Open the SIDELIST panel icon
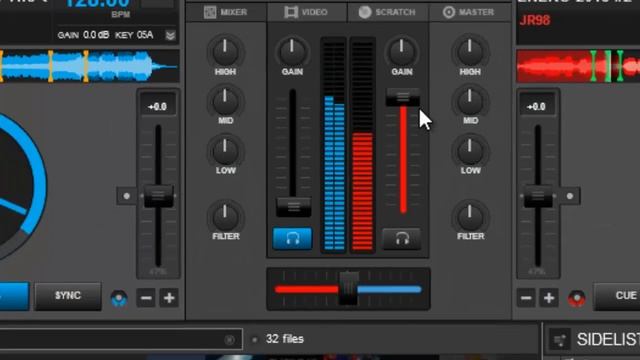Viewport: 640px width, 360px height. [559, 340]
